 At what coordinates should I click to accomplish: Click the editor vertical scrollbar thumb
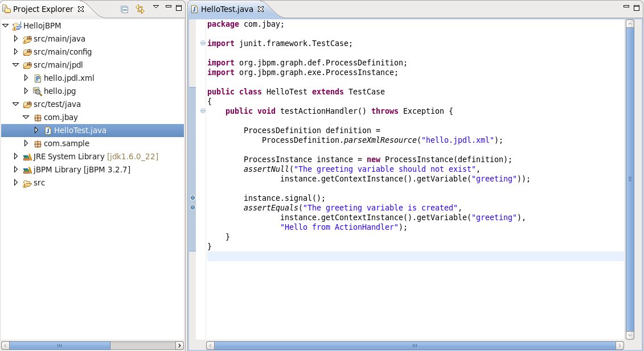click(x=630, y=179)
